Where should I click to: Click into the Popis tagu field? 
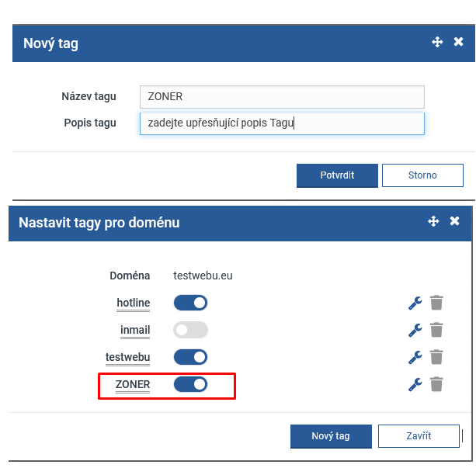click(282, 123)
